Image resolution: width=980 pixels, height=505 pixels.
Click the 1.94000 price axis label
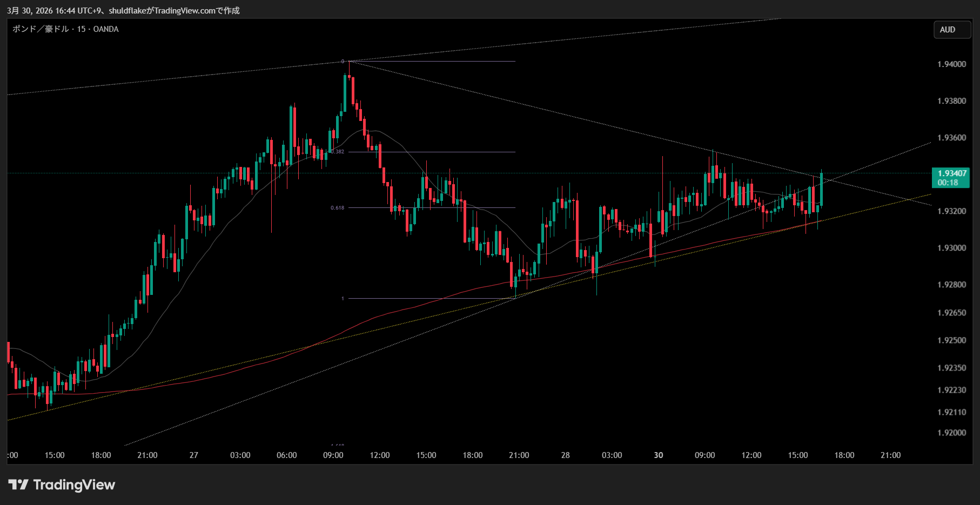tap(951, 64)
